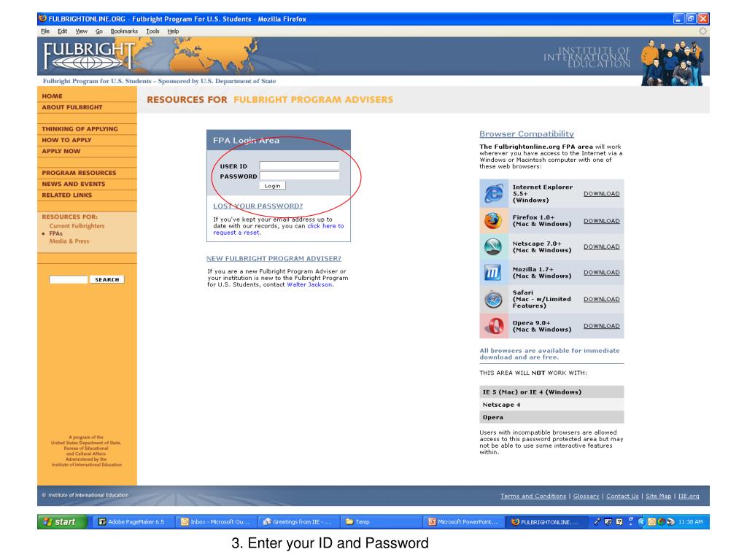Switch to Inbox - Microsoft Outlook taskbar item
This screenshot has width=747, height=560.
click(x=215, y=522)
